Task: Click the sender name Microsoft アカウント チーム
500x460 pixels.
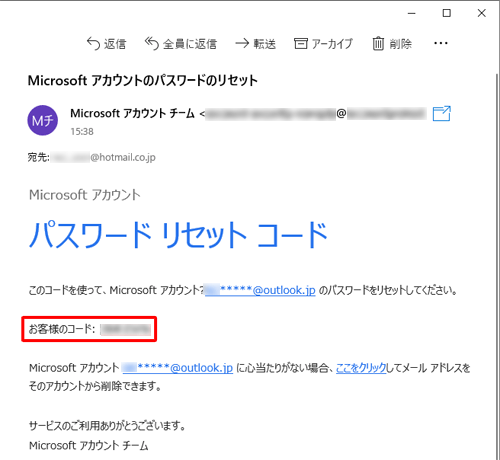Action: [132, 114]
